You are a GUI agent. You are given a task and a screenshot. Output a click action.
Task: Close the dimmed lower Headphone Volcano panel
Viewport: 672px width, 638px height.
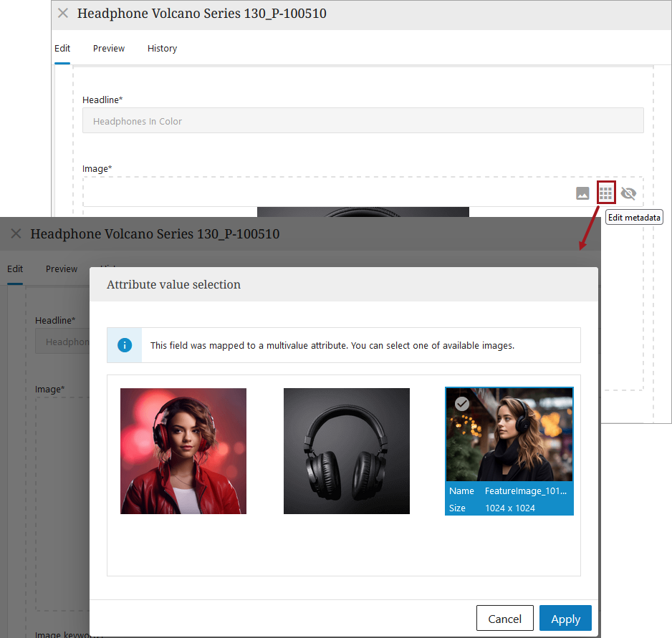pos(16,234)
